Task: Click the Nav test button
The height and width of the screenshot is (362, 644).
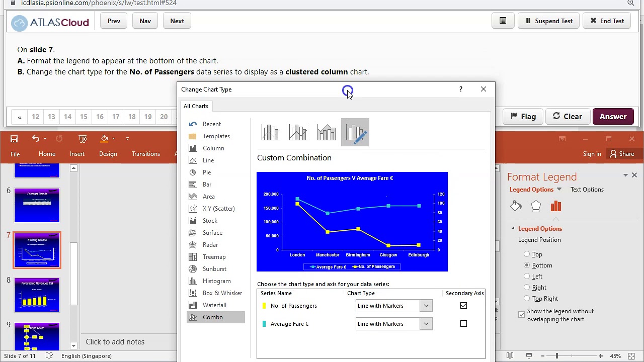Action: point(145,21)
